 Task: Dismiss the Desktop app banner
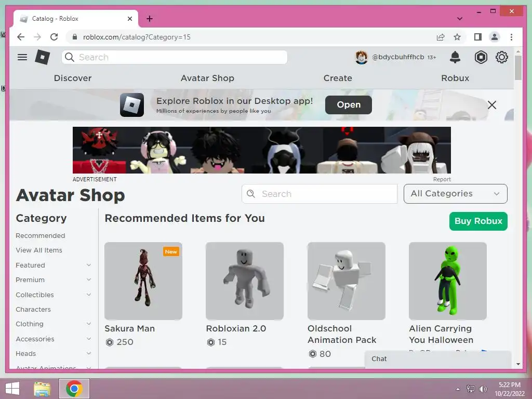click(x=491, y=105)
